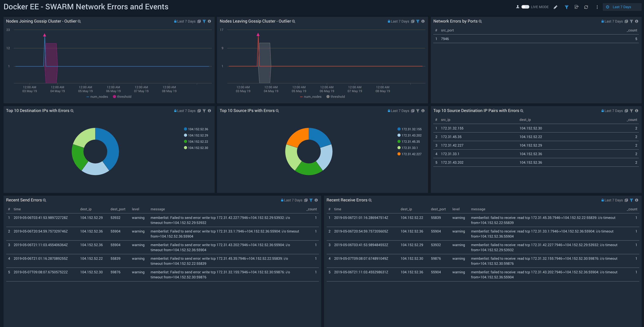Image resolution: width=644 pixels, height=327 pixels.
Task: Open the kebab menu next to refresh
Action: coord(597,7)
